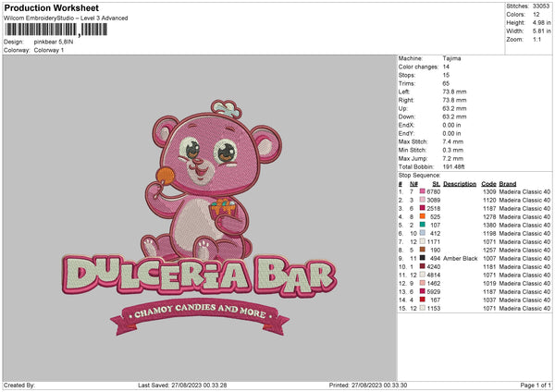Select the light blue swatch in stop 6
This screenshot has height=392, width=555.
(x=423, y=233)
